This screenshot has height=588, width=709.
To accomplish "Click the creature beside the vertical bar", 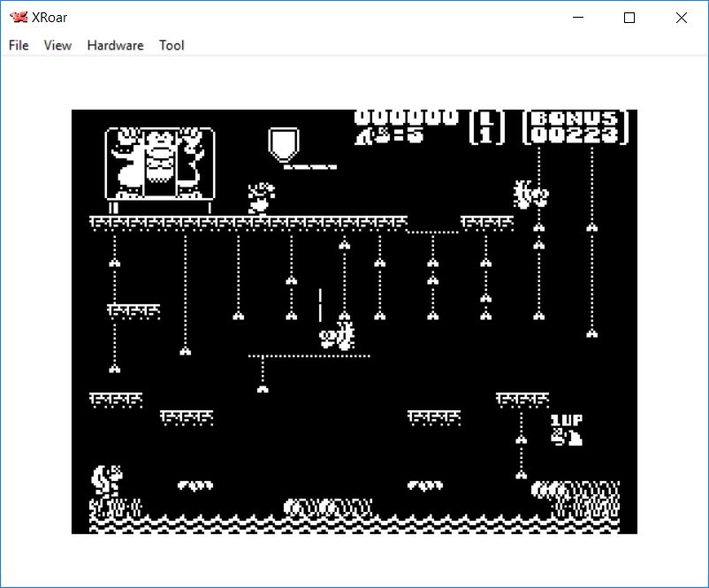I will pos(338,336).
